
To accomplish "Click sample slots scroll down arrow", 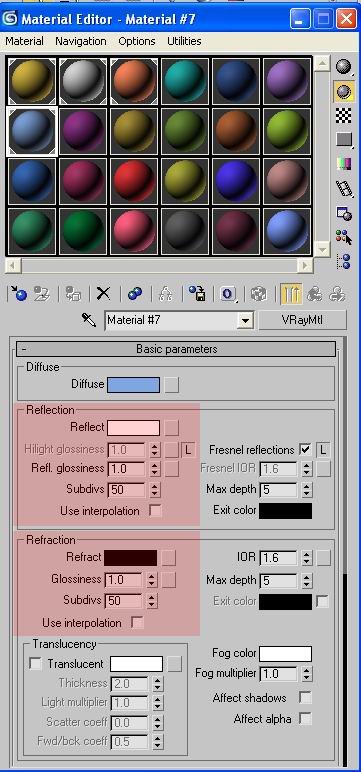I will point(322,249).
